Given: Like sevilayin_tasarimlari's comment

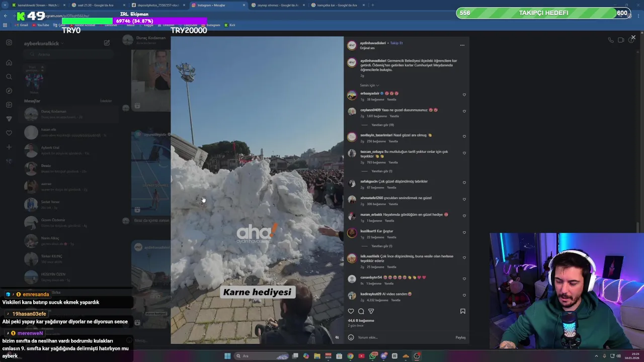Looking at the screenshot, I should click(464, 136).
